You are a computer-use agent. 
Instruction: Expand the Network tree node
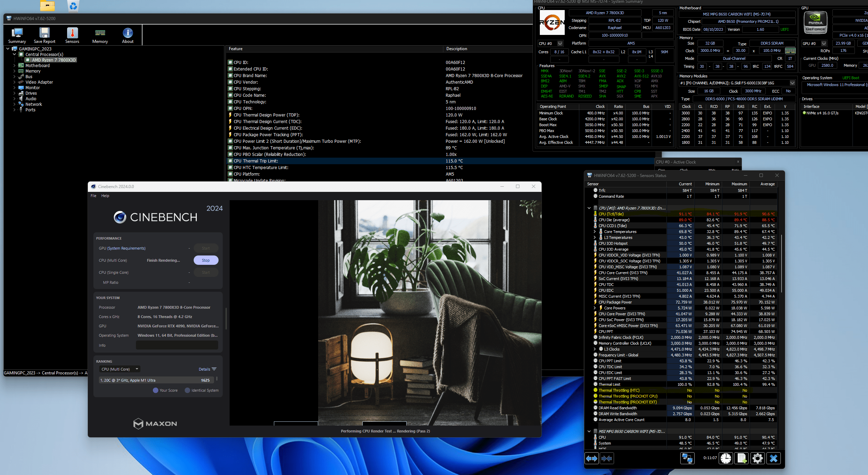point(14,104)
